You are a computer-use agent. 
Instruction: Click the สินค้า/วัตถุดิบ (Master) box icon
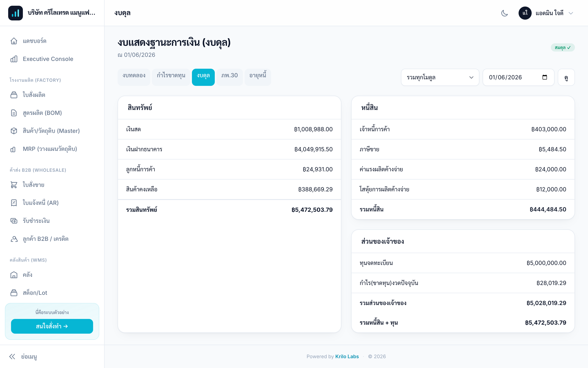(14, 131)
